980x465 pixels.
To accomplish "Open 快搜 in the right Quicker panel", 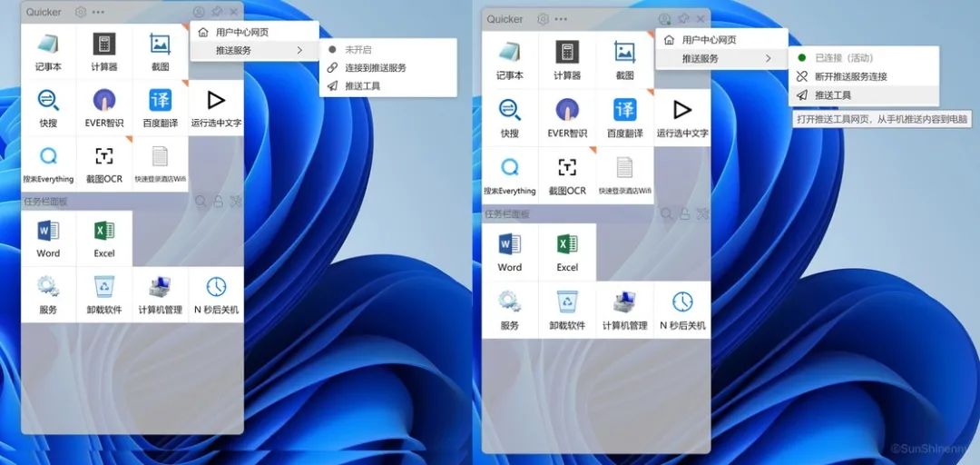I will point(509,118).
